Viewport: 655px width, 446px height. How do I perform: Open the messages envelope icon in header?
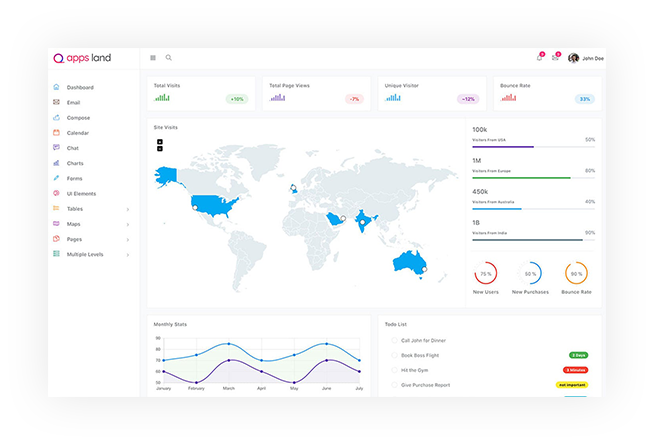click(x=555, y=58)
